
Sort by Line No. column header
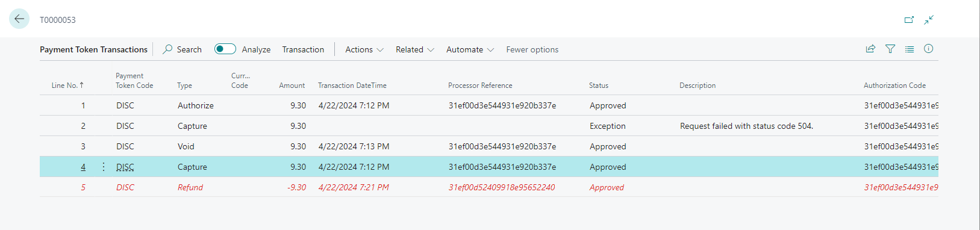[x=67, y=85]
